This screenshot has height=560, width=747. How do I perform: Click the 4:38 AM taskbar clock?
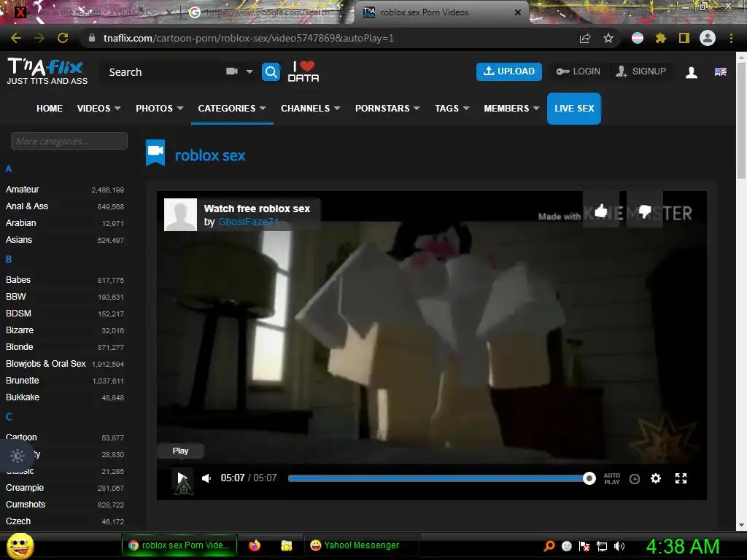point(683,546)
